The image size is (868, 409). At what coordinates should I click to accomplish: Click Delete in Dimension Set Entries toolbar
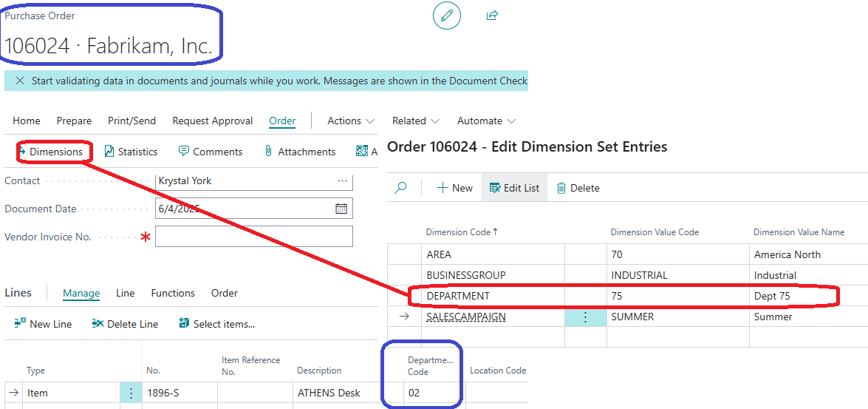point(578,188)
